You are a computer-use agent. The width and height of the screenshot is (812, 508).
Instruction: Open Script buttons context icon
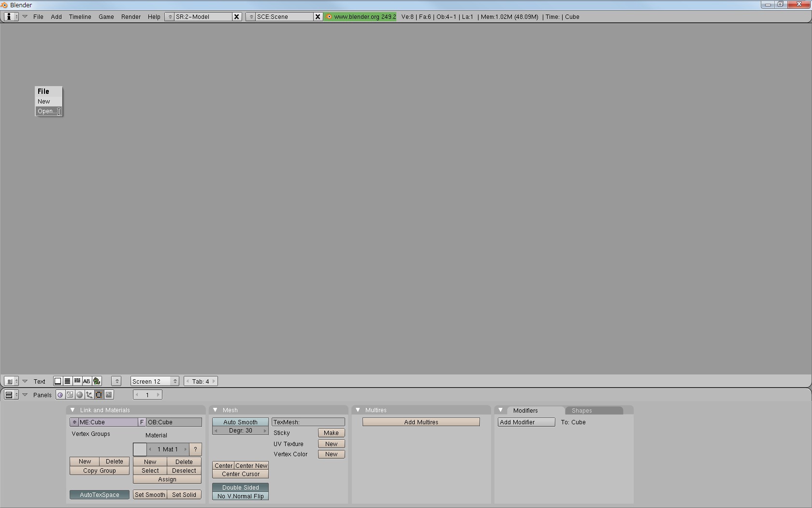coord(70,395)
